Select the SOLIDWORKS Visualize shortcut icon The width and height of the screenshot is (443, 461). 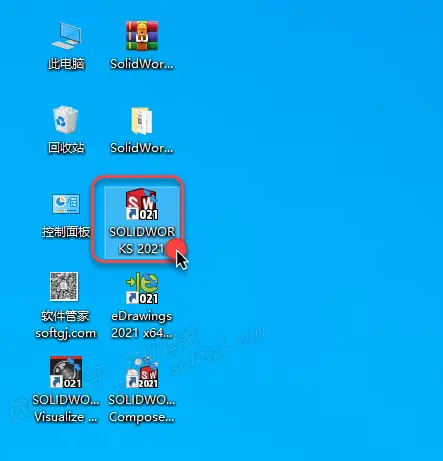pos(66,372)
